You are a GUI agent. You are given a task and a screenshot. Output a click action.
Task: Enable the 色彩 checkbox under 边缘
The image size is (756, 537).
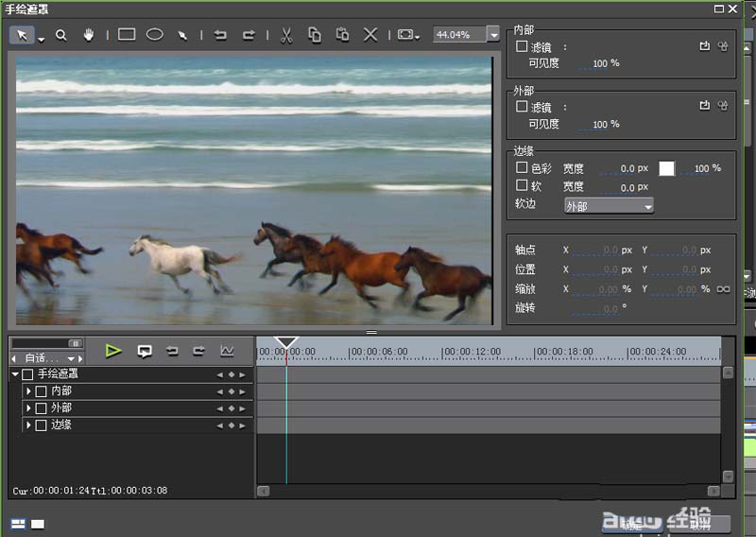click(x=522, y=167)
